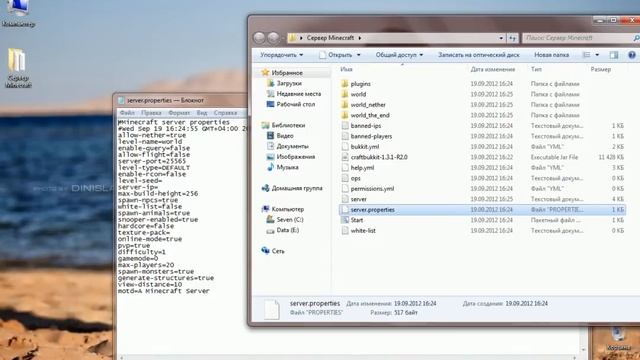Open the Вид menu in Notepad
Image resolution: width=640 pixels, height=360 pixels.
pyautogui.click(x=202, y=113)
